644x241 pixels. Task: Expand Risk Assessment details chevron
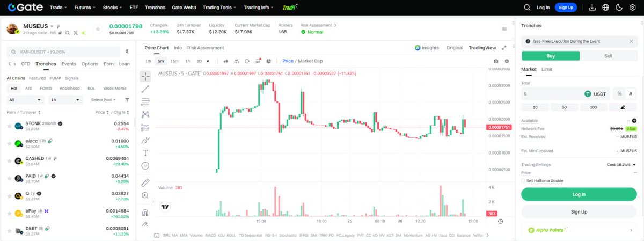[336, 25]
